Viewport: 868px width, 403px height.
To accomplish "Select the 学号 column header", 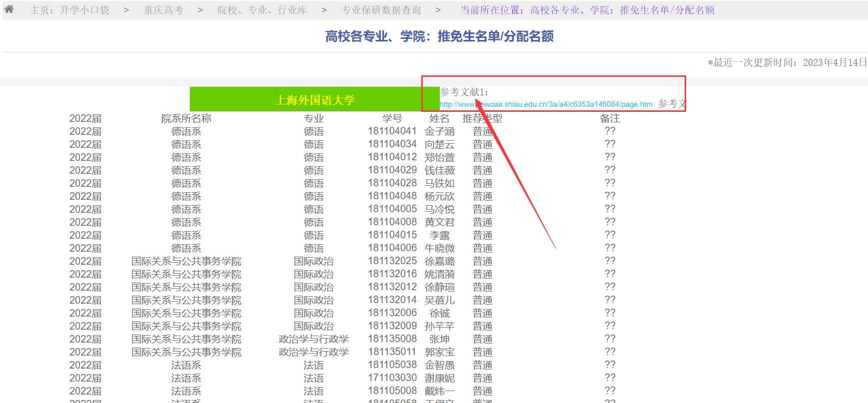I will pyautogui.click(x=392, y=118).
